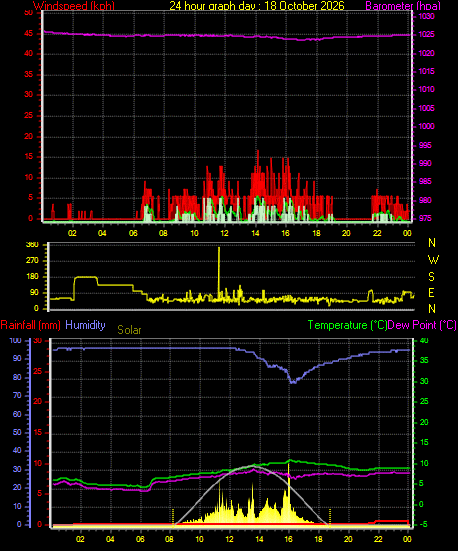
Task: Click the 35 value on the windspeed axis
Action: pyautogui.click(x=28, y=74)
